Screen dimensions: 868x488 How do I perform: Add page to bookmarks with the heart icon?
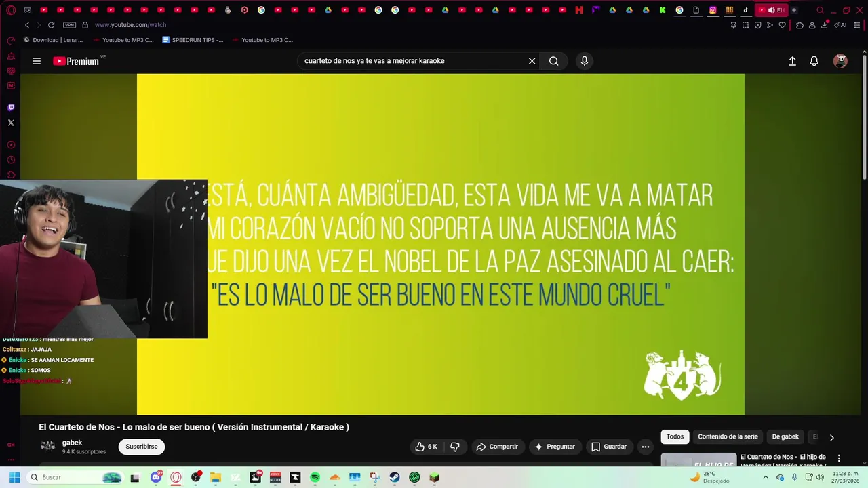(782, 25)
